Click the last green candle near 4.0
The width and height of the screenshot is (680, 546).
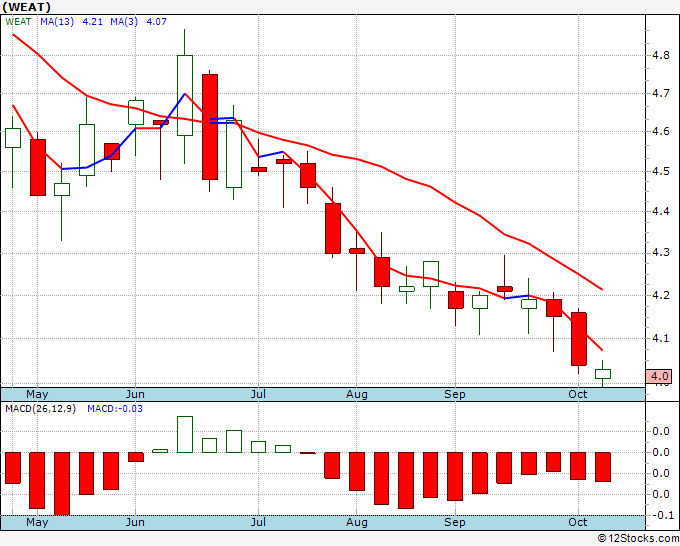(603, 374)
